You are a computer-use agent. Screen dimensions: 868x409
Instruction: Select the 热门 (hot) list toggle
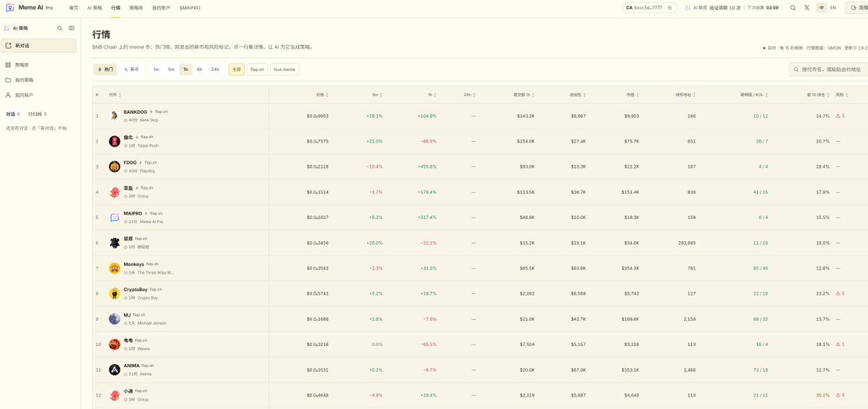tap(105, 69)
